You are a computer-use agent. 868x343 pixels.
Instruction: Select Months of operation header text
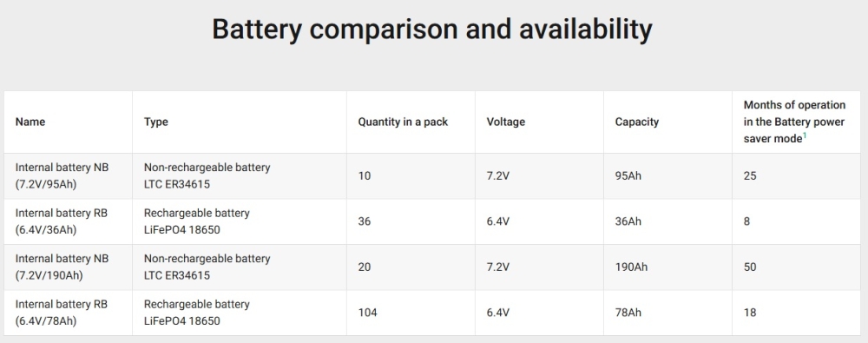click(x=794, y=122)
